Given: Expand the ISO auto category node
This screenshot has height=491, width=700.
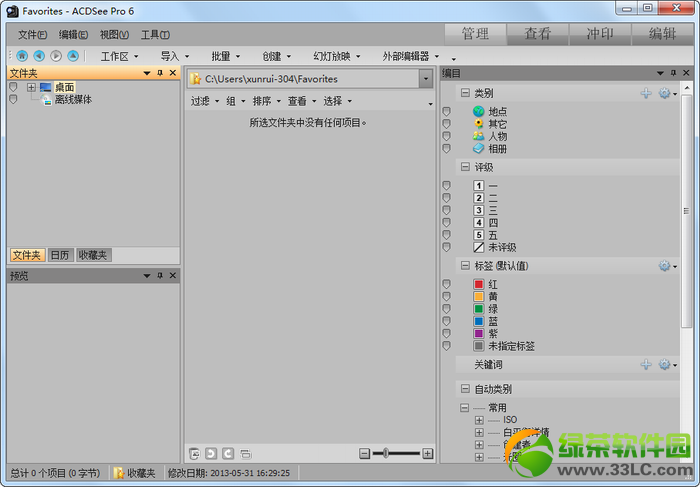Looking at the screenshot, I should 479,420.
